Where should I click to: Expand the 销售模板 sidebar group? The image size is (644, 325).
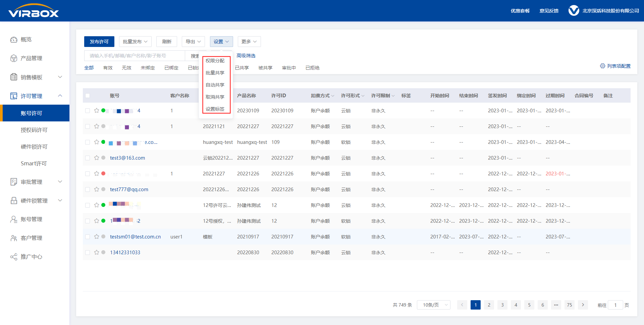60,77
